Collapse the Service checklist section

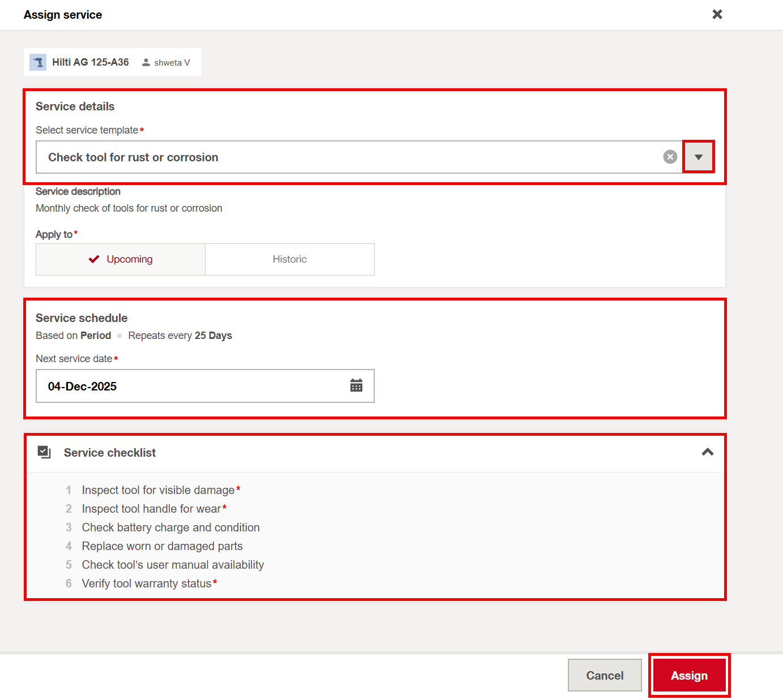(707, 452)
